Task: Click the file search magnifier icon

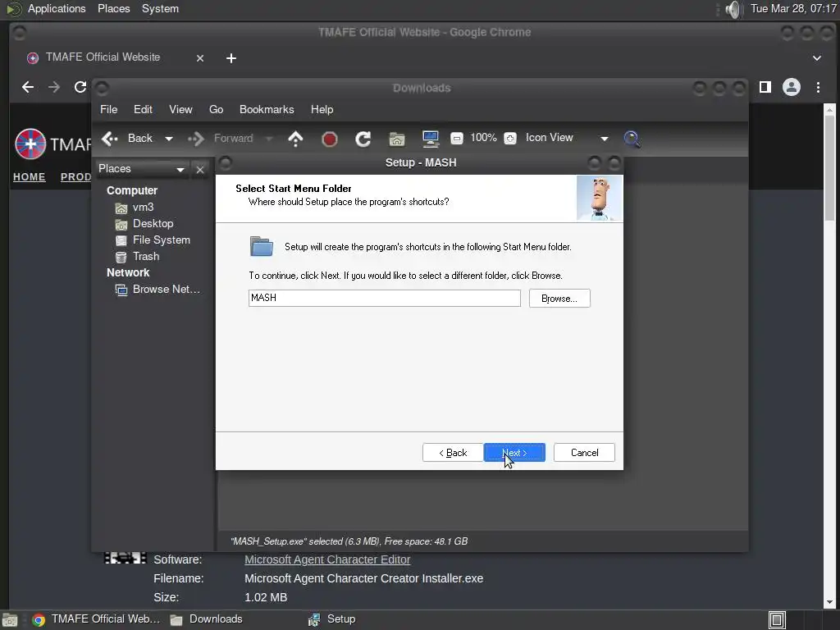Action: pyautogui.click(x=632, y=139)
